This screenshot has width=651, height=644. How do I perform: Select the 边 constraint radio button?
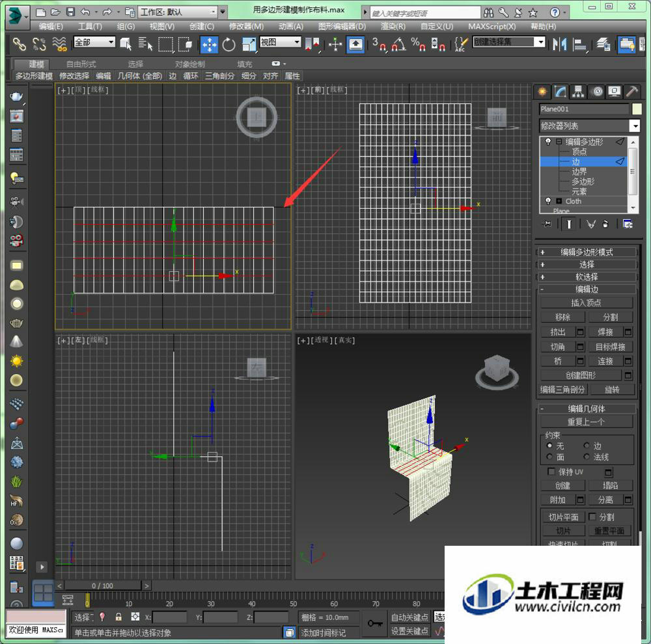click(587, 446)
